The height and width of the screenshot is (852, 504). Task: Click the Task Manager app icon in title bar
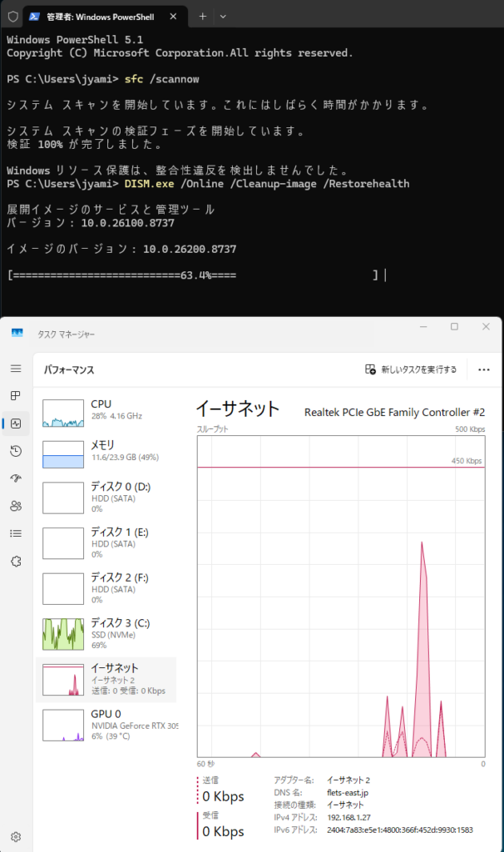17,333
